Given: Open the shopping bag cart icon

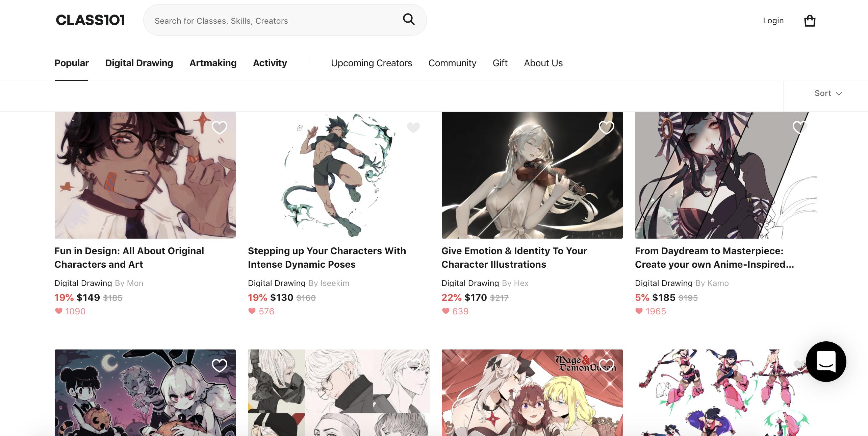Looking at the screenshot, I should (810, 21).
